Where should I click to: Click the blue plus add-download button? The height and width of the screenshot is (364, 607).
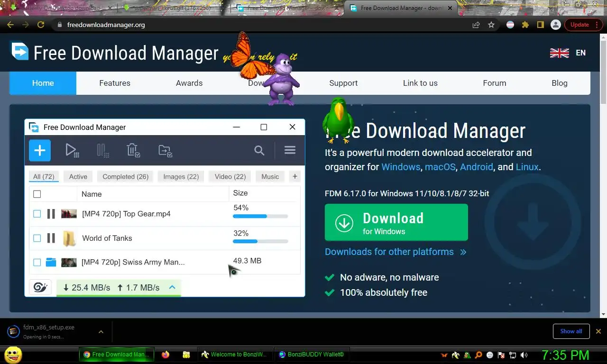pos(40,150)
